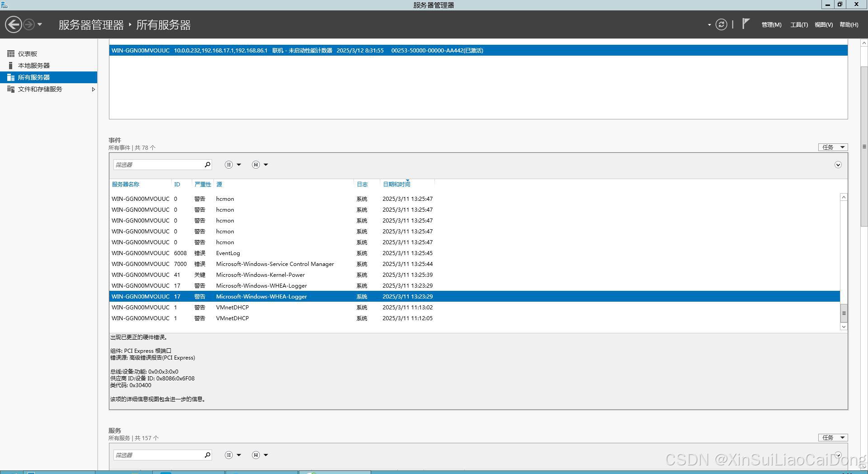Screen dimensions: 868x474
Task: Click the search magnifier in services filter
Action: [x=208, y=455]
